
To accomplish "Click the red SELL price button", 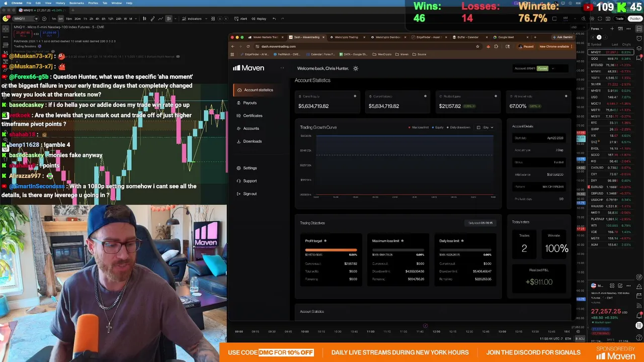I will (23, 34).
